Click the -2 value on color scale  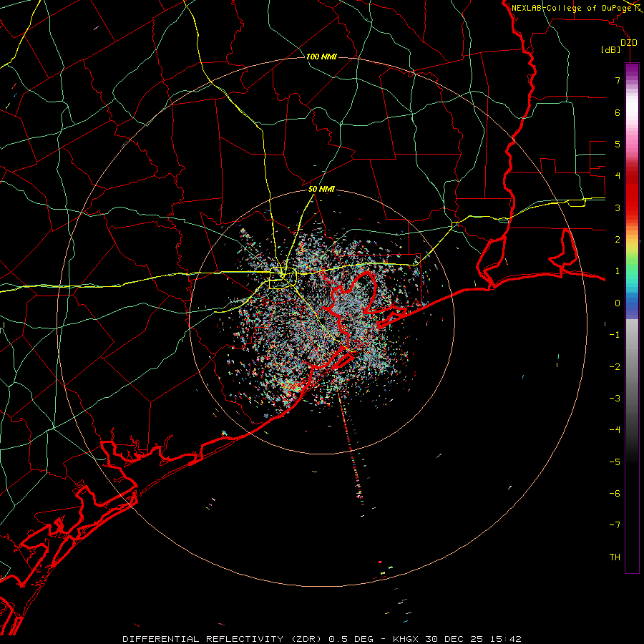[x=615, y=367]
